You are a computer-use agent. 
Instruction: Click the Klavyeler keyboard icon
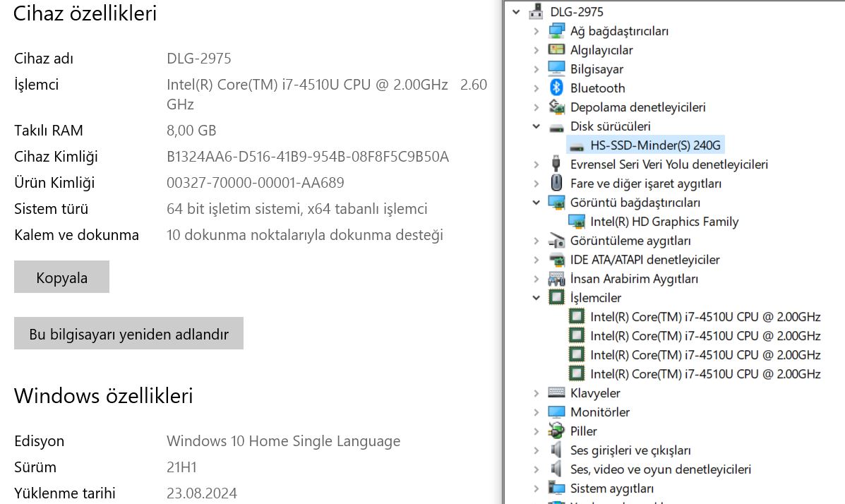[x=556, y=392]
